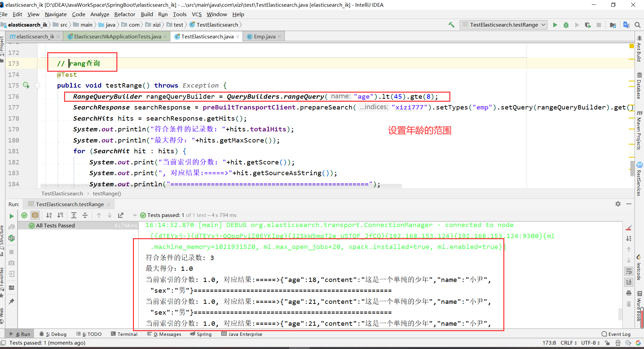
Task: Open the Terminal tool window
Action: pos(124,334)
